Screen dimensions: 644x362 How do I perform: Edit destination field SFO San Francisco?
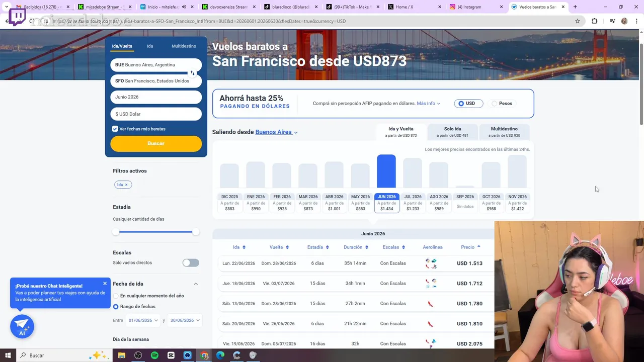[156, 81]
